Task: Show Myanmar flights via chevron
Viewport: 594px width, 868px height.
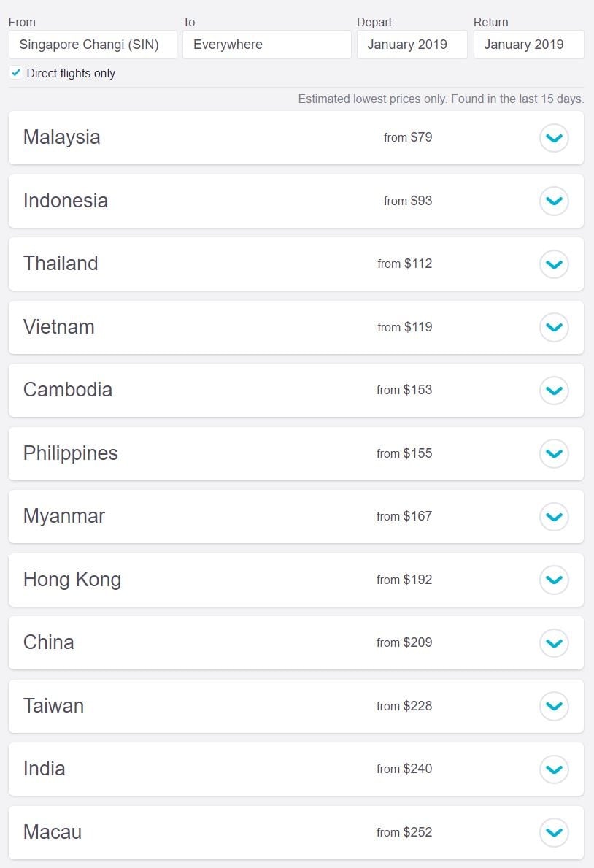Action: pyautogui.click(x=554, y=517)
